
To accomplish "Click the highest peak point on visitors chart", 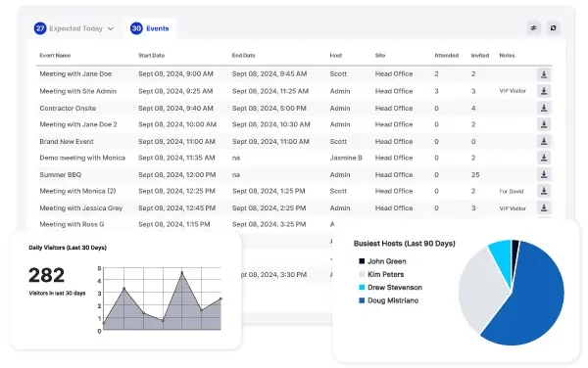I will pyautogui.click(x=182, y=273).
